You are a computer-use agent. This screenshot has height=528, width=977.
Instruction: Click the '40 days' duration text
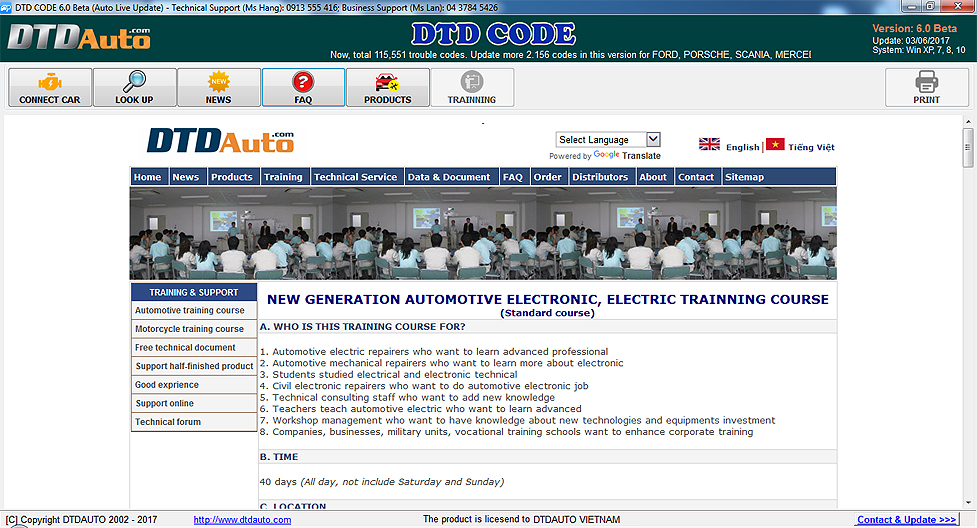(278, 482)
